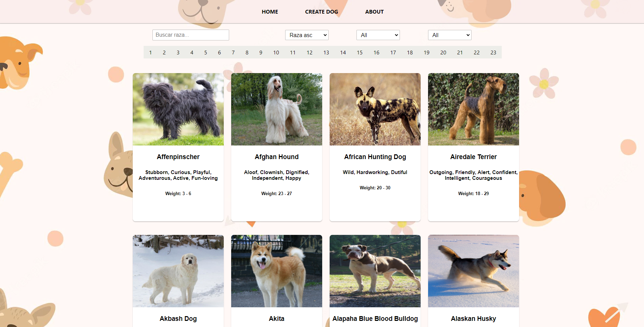Select HOME in the navigation bar
This screenshot has height=327, width=644.
click(270, 12)
